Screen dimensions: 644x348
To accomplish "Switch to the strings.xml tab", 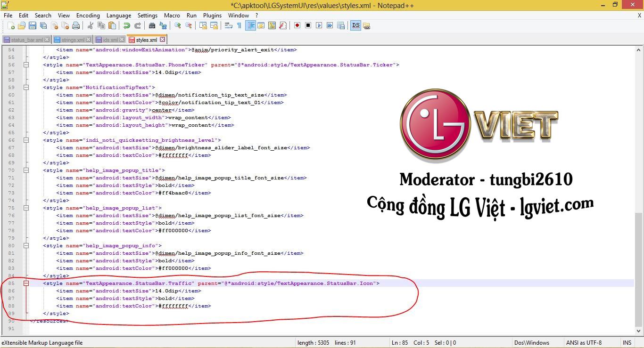I will coord(72,40).
